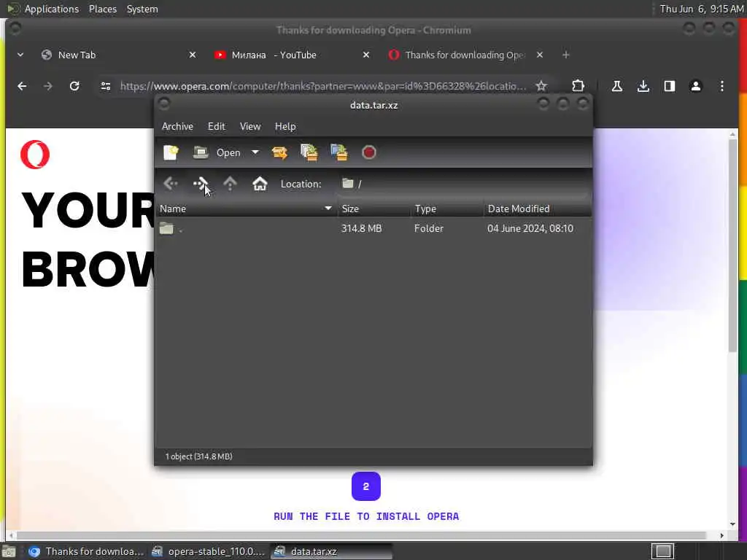Open the Edit menu in archive manager
The height and width of the screenshot is (560, 747).
pyautogui.click(x=216, y=126)
